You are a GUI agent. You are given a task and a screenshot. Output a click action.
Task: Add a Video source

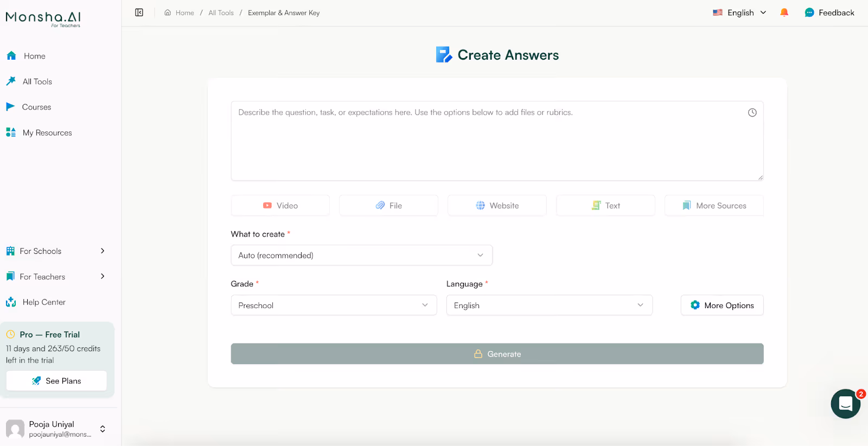pos(280,205)
